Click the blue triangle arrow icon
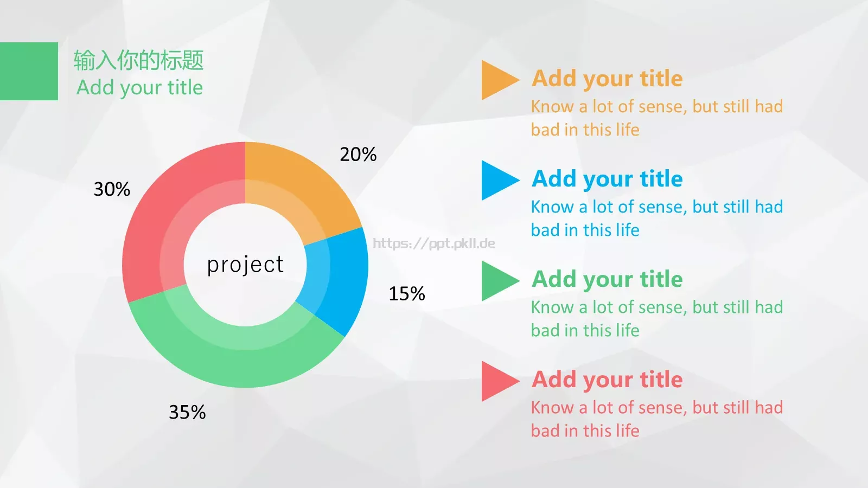Image resolution: width=868 pixels, height=488 pixels. tap(500, 181)
